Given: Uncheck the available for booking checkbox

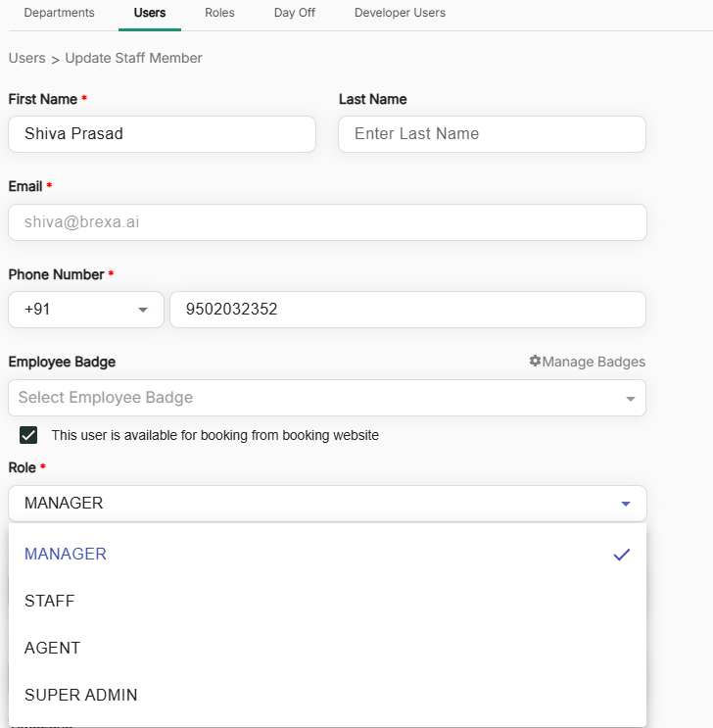Looking at the screenshot, I should (x=29, y=435).
